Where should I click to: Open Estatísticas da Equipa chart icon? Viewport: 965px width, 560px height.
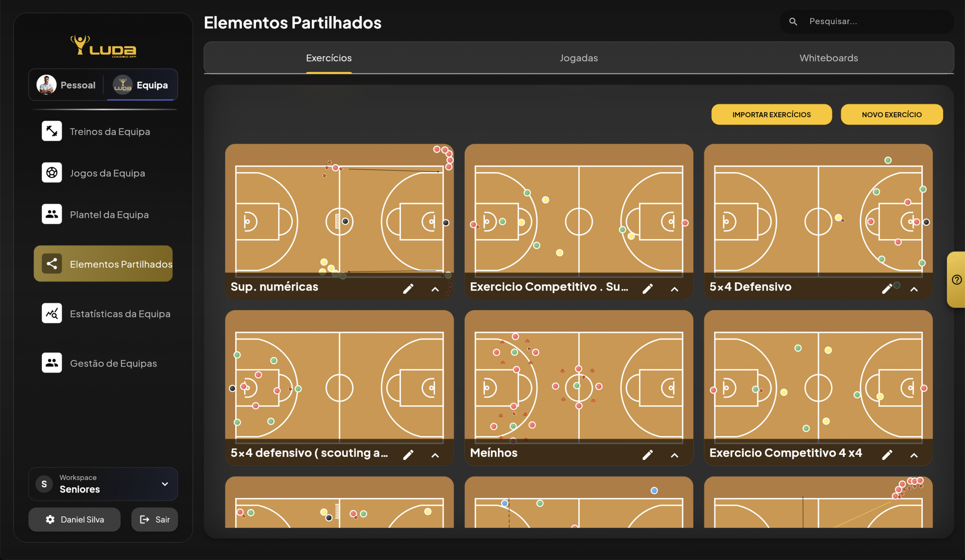(x=52, y=314)
